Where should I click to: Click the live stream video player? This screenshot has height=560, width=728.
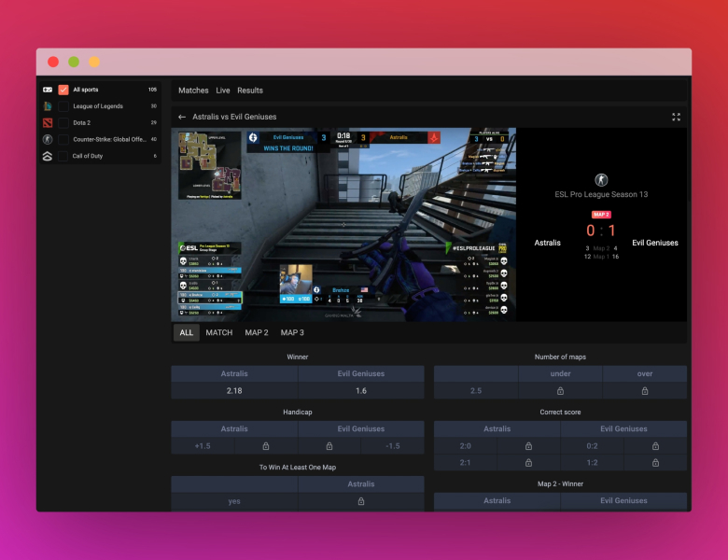coord(343,225)
